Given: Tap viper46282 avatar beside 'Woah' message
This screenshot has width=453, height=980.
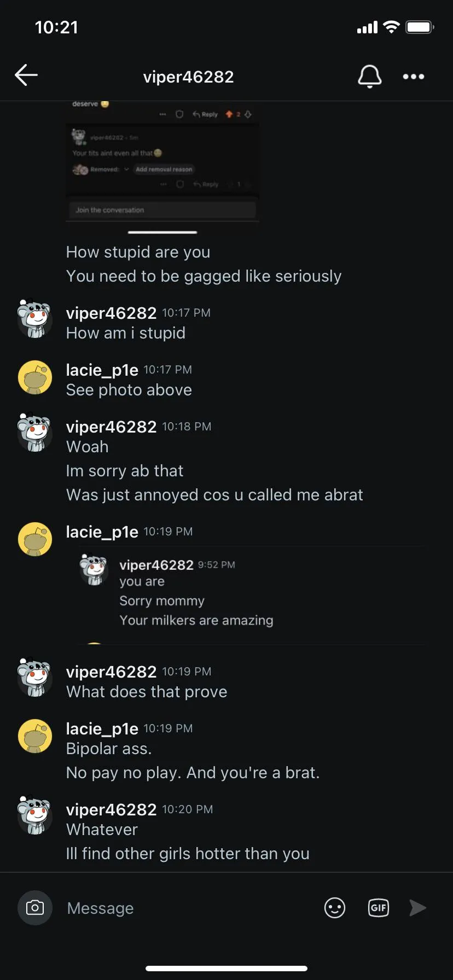Looking at the screenshot, I should point(35,432).
